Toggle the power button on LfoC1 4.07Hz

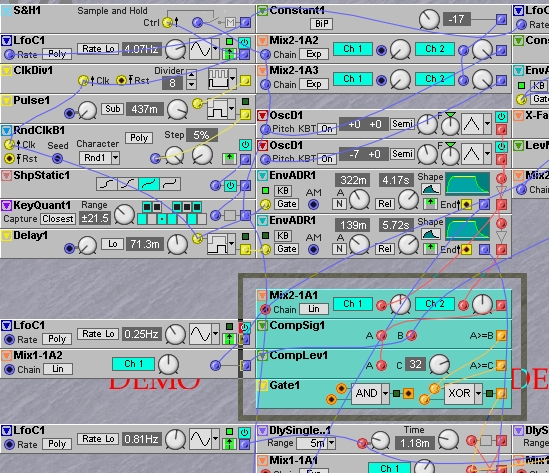tap(244, 43)
